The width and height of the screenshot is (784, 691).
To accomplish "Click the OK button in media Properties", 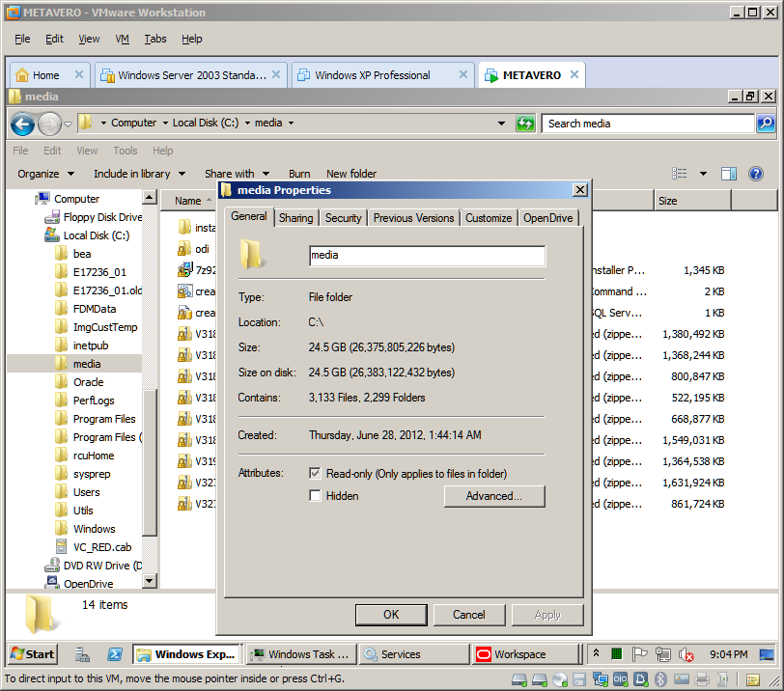I will [x=391, y=615].
